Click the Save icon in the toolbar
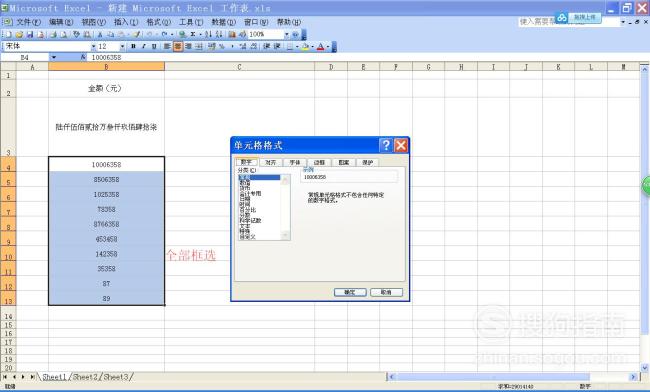Viewport: 650px width, 392px height. [30, 34]
